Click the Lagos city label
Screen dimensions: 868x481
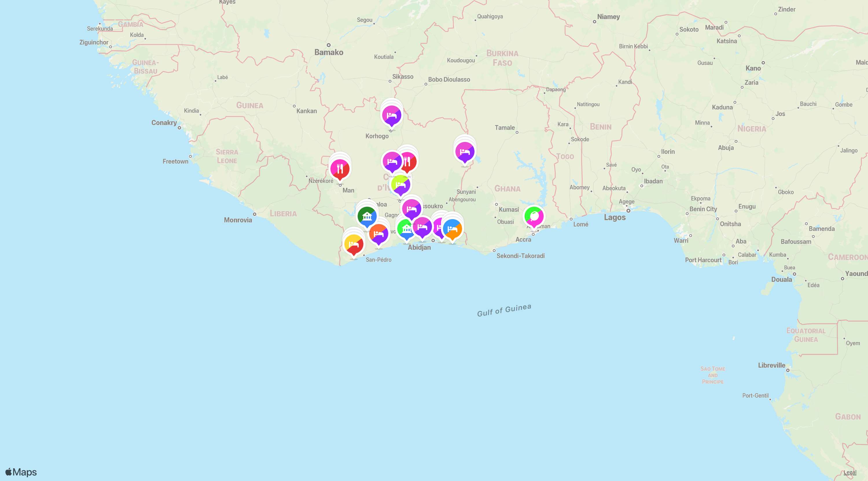click(x=615, y=217)
